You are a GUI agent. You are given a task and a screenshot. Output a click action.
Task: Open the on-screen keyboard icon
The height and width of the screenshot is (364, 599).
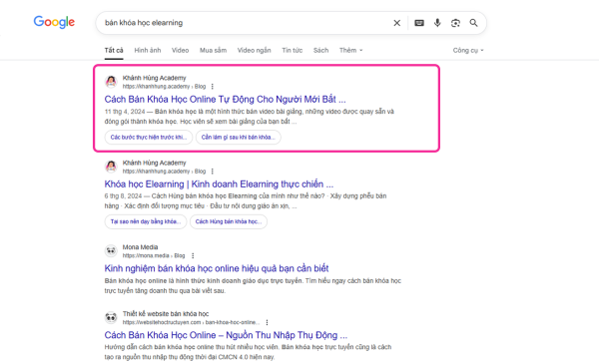[x=419, y=23]
